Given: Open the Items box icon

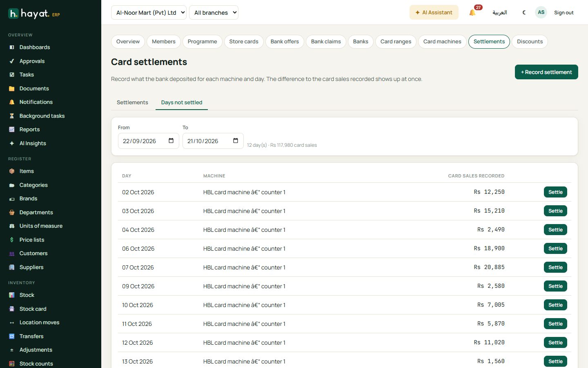Looking at the screenshot, I should [12, 171].
